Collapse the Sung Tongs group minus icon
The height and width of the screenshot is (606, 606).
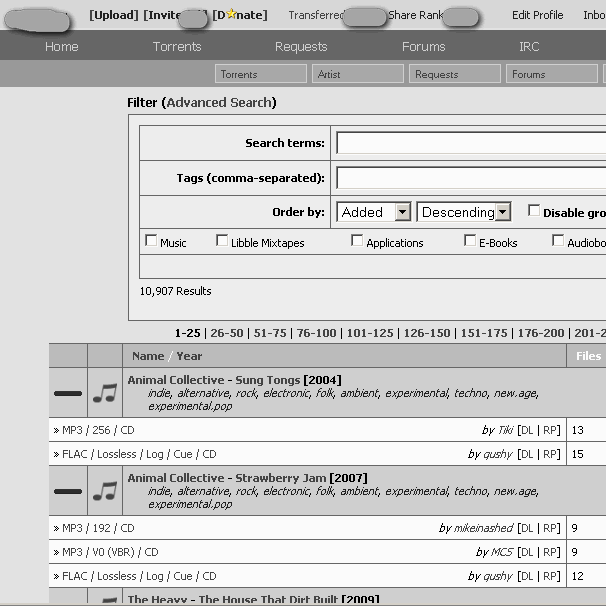(68, 393)
